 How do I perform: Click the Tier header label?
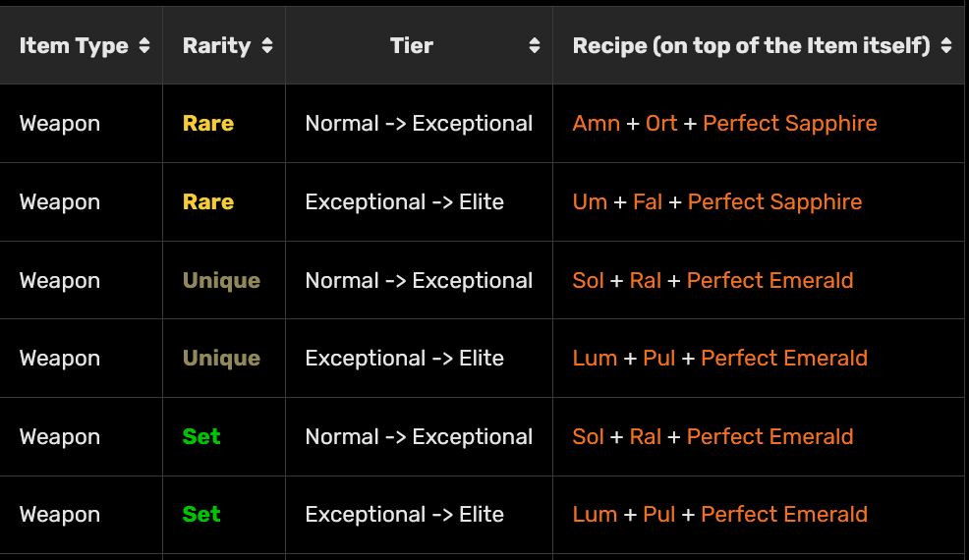click(411, 46)
